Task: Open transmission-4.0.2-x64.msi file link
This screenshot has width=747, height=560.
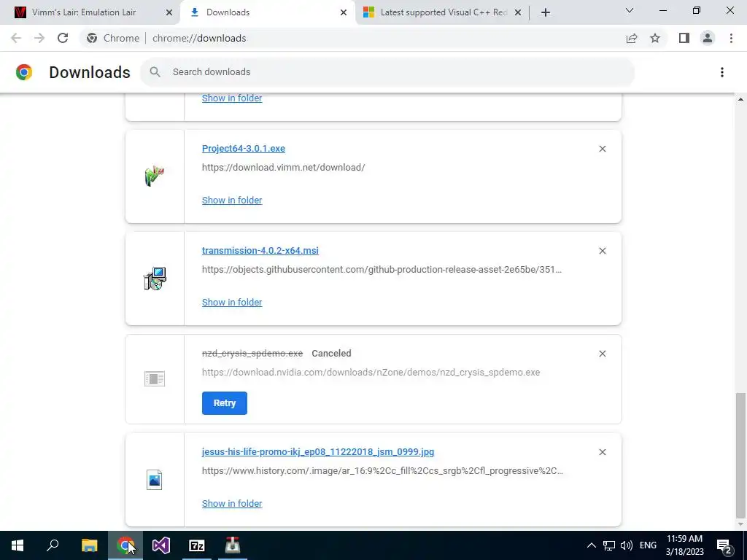Action: click(260, 251)
